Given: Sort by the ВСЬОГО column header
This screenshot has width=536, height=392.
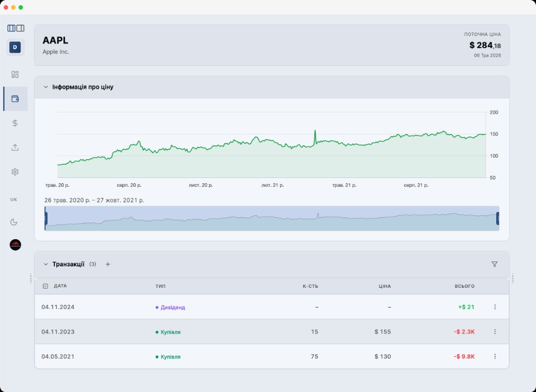Looking at the screenshot, I should [x=465, y=286].
